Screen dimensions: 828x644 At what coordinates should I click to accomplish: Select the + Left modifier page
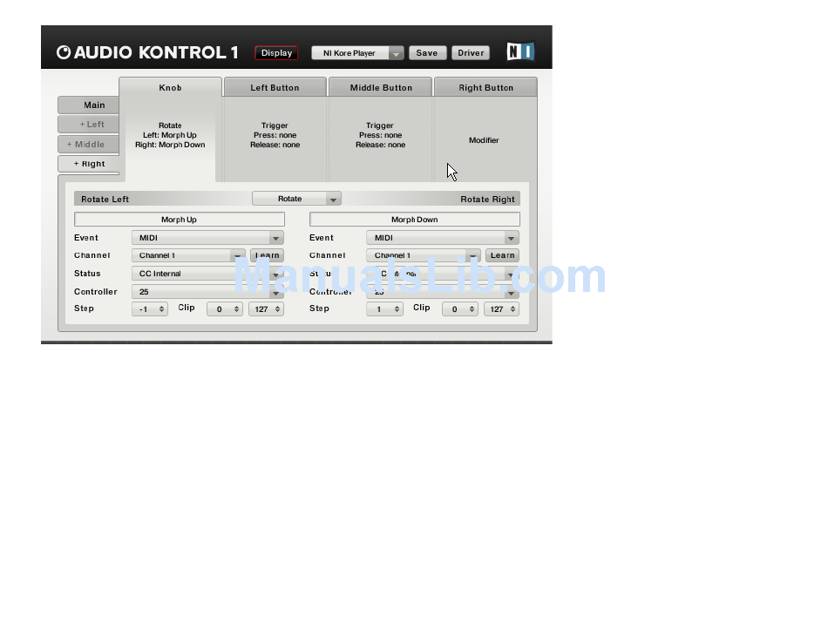pyautogui.click(x=89, y=125)
